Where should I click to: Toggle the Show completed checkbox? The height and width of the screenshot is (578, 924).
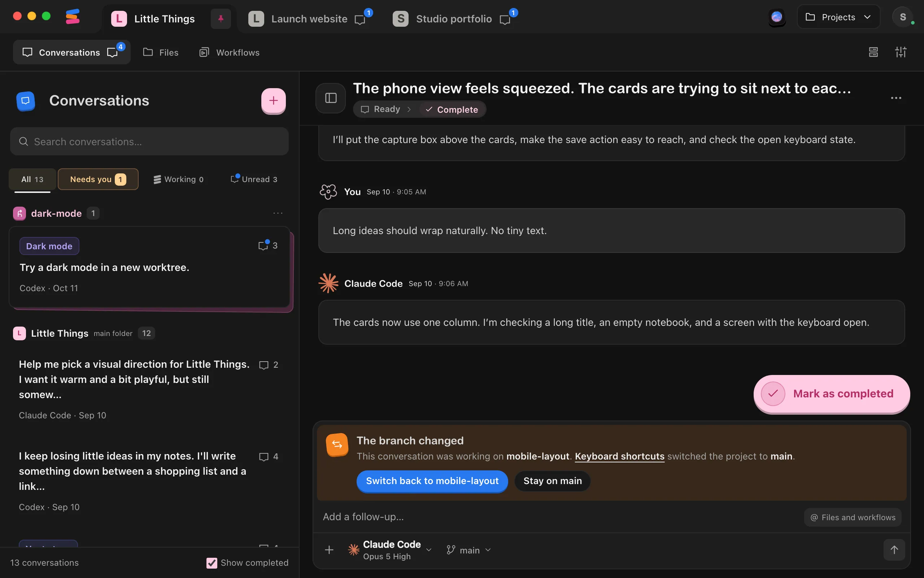[212, 563]
